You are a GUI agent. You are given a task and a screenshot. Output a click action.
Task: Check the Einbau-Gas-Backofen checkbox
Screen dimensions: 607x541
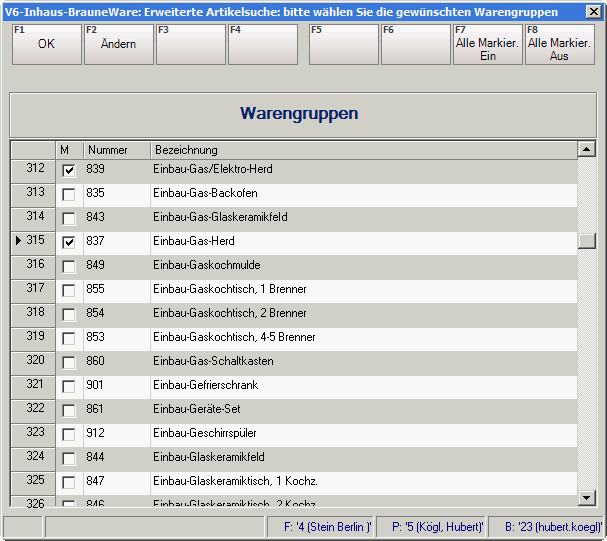coord(68,194)
